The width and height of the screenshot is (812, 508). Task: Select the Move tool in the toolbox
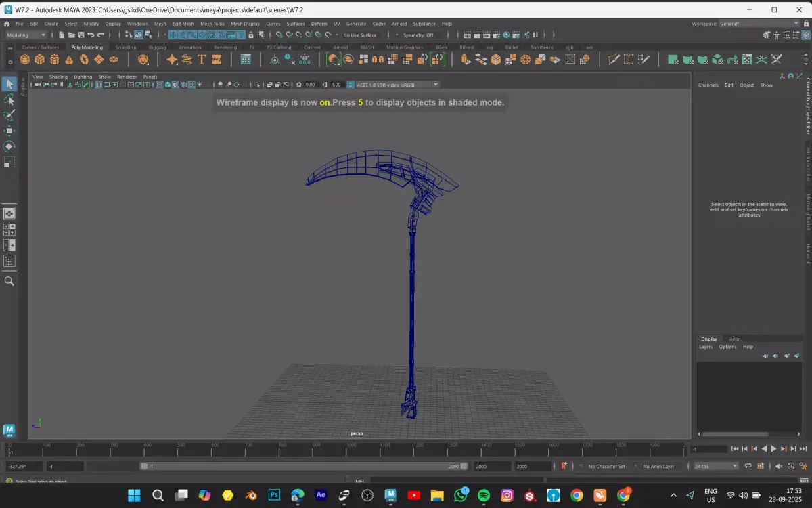click(9, 131)
